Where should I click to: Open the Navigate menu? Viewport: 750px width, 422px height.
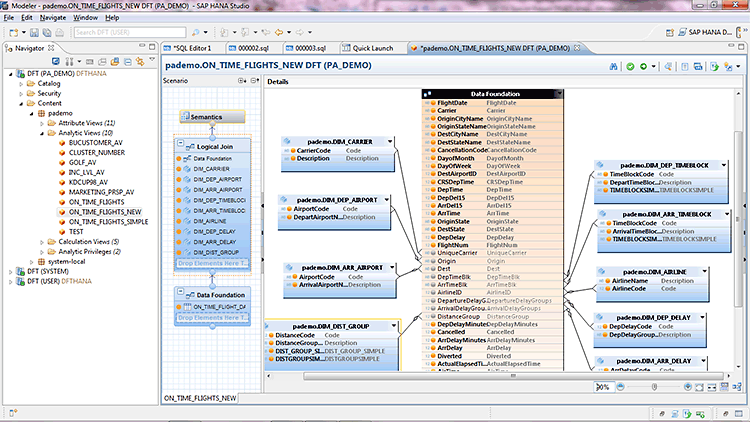[x=53, y=18]
